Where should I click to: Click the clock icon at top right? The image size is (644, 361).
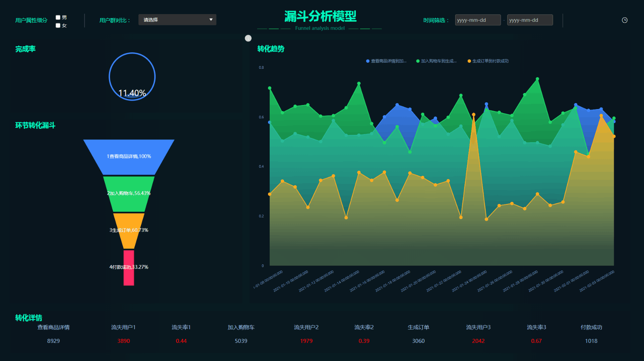[x=625, y=20]
